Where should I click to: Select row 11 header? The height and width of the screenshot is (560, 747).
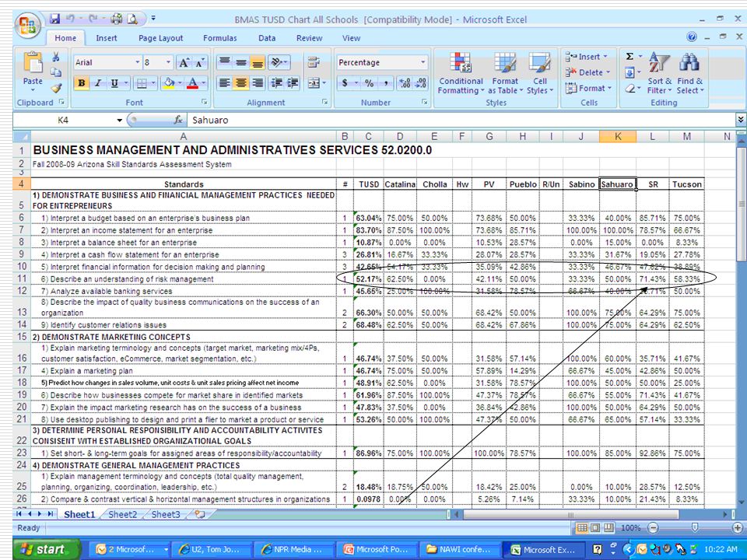(22, 279)
